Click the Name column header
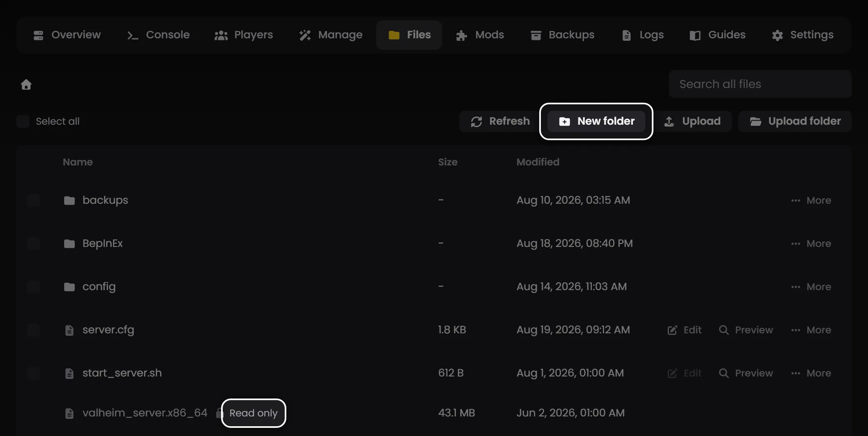This screenshot has width=868, height=436. (x=78, y=162)
